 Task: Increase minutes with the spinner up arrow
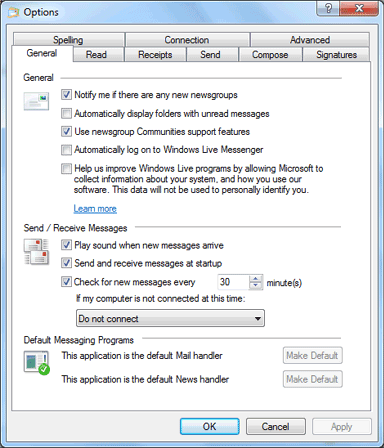click(256, 278)
